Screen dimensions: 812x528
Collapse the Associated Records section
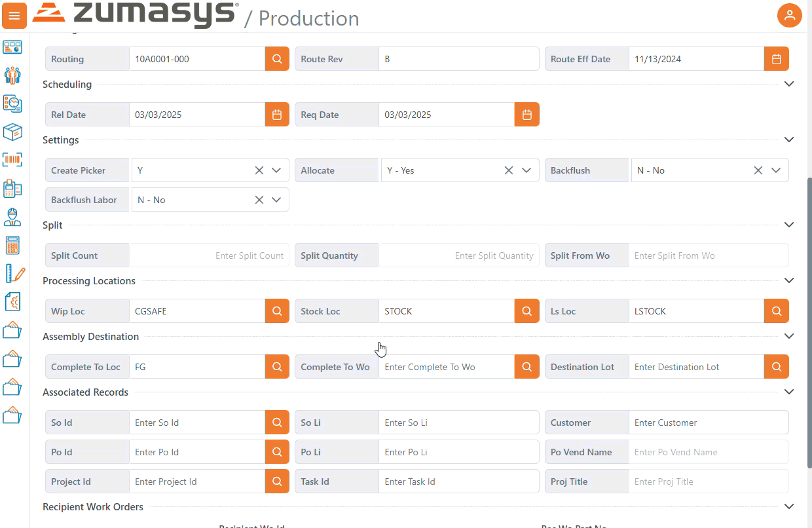tap(789, 392)
